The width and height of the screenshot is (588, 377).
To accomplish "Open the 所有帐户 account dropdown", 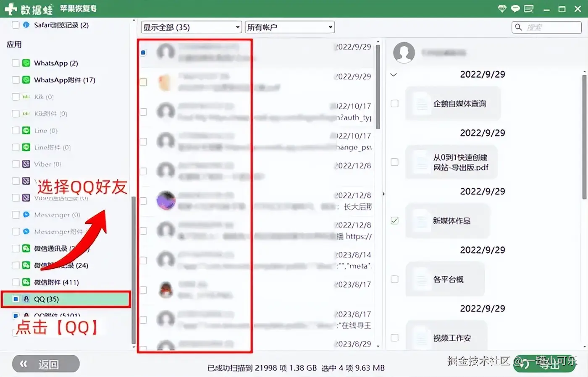I will (290, 27).
